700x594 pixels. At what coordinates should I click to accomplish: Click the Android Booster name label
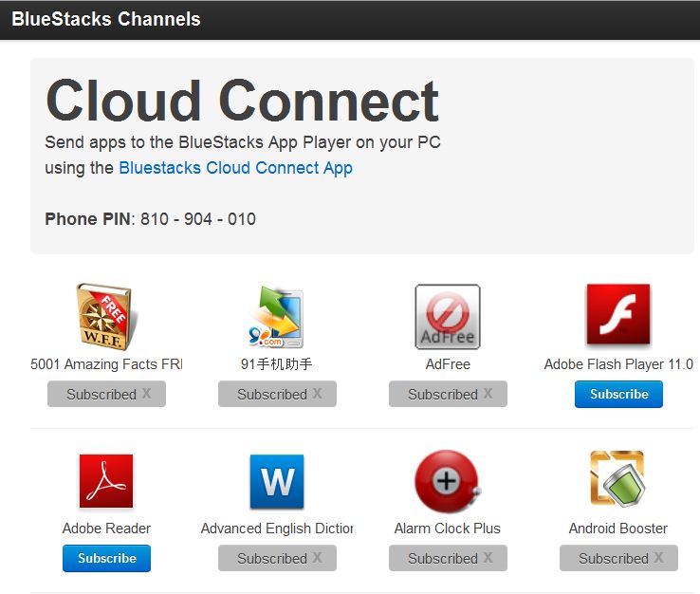(x=617, y=529)
